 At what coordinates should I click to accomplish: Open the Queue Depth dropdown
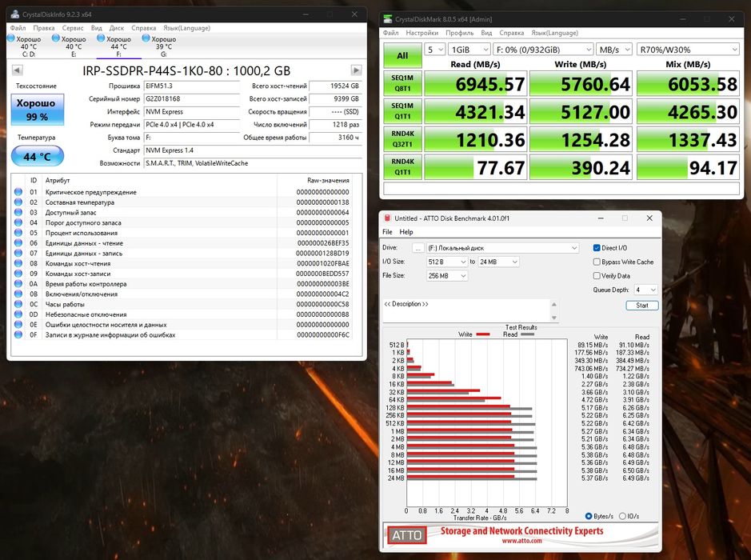[645, 290]
